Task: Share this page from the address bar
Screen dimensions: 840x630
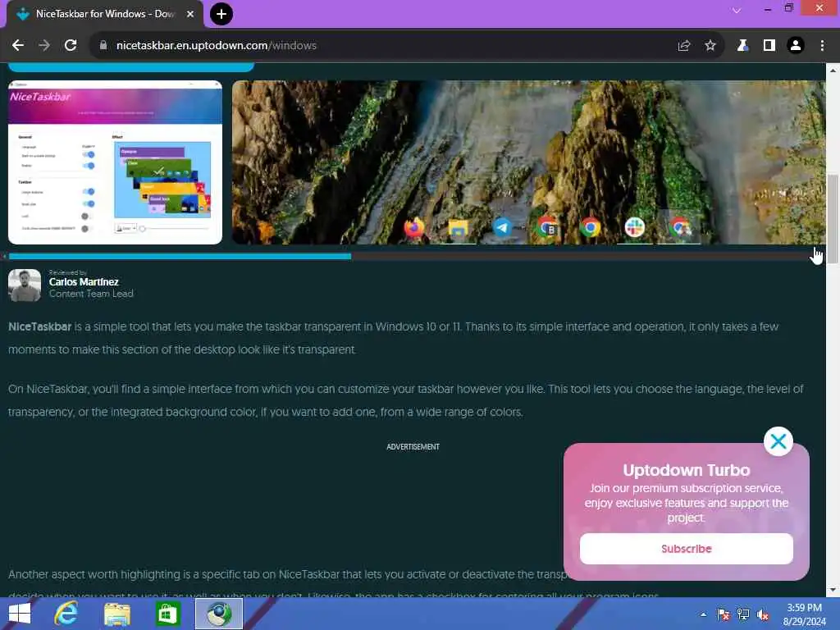Action: pyautogui.click(x=684, y=46)
